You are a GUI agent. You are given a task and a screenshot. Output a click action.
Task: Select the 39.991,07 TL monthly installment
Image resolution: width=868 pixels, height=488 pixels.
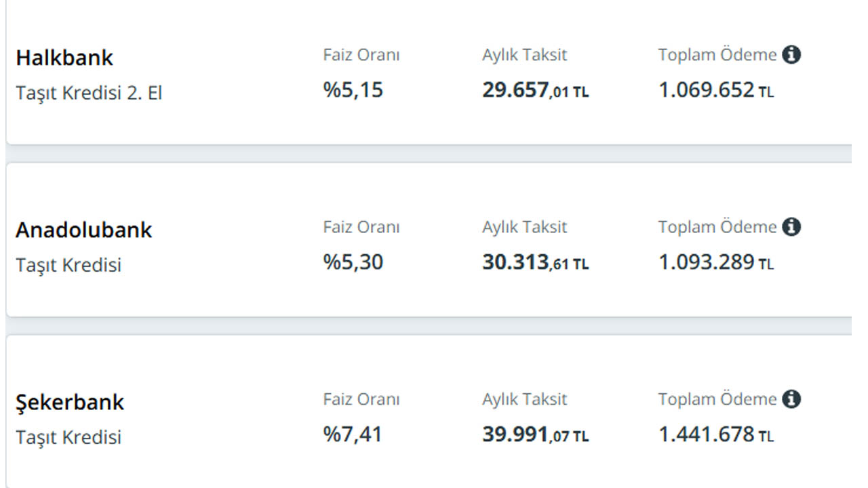pyautogui.click(x=536, y=434)
